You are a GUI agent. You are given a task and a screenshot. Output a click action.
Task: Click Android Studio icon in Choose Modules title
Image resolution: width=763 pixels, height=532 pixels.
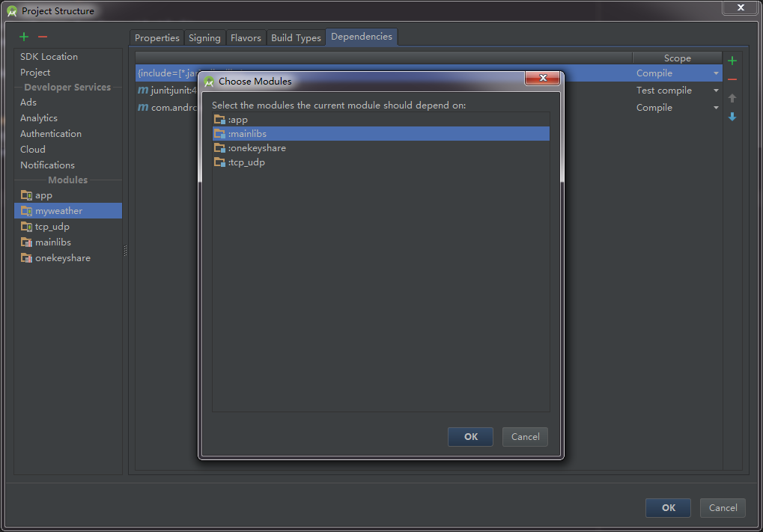[x=209, y=82]
